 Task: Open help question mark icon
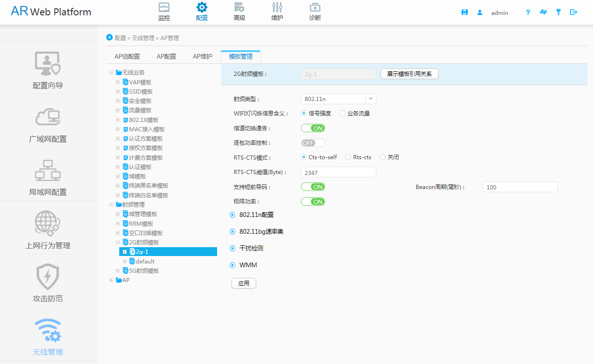click(x=528, y=13)
